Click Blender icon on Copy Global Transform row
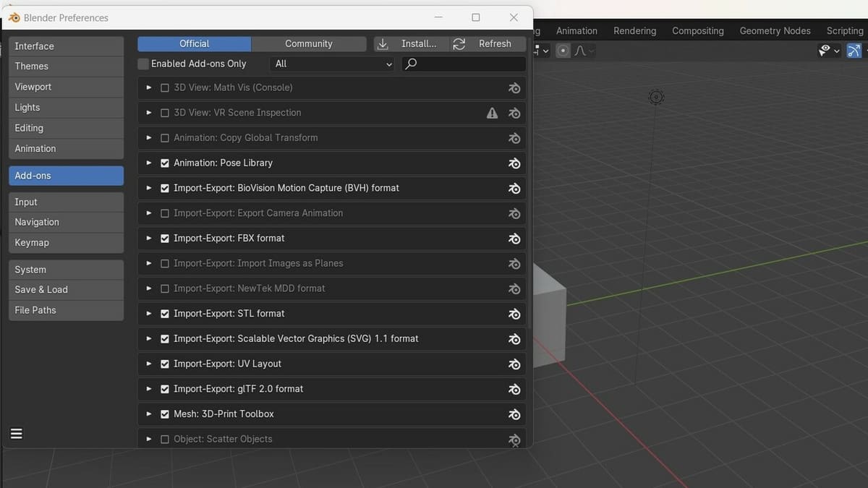The width and height of the screenshot is (868, 488). pyautogui.click(x=514, y=138)
